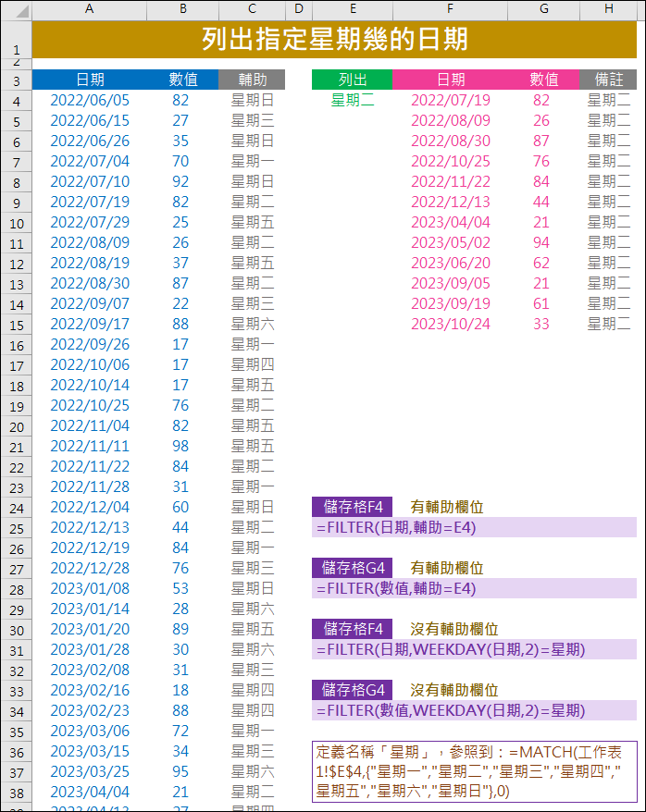This screenshot has height=812, width=646.
Task: Click value 98 in column B
Action: click(180, 446)
